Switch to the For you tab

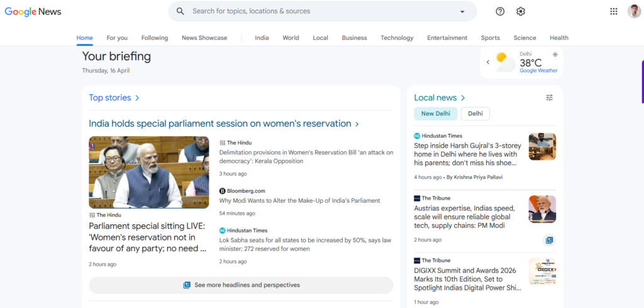pos(117,38)
